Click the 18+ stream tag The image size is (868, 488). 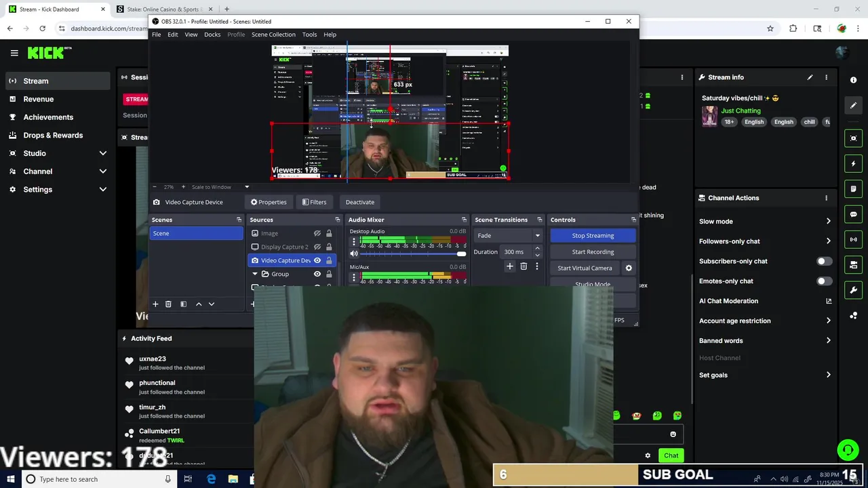point(729,122)
